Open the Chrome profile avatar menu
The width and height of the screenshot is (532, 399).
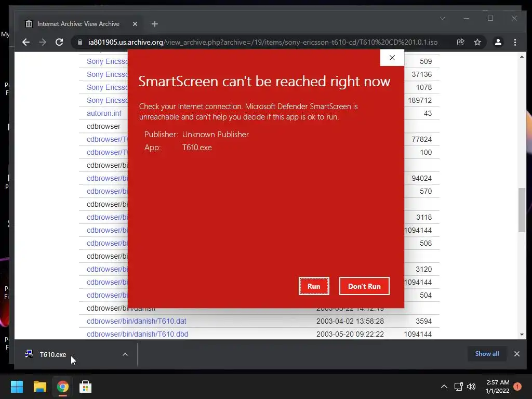point(498,42)
